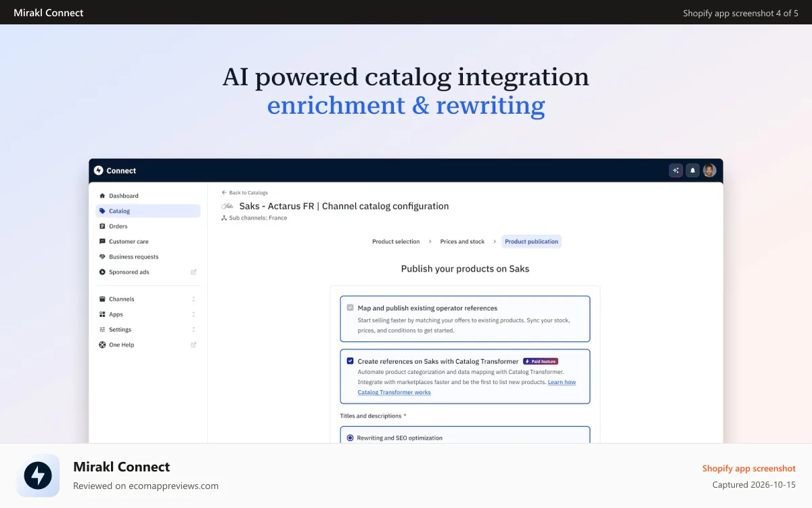Click the Dashboard home icon
The width and height of the screenshot is (812, 508).
[102, 196]
